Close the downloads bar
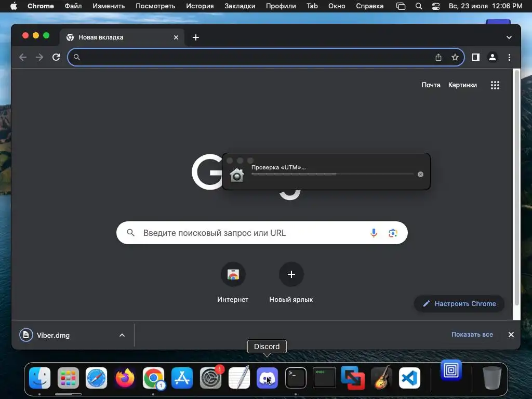 coord(511,335)
